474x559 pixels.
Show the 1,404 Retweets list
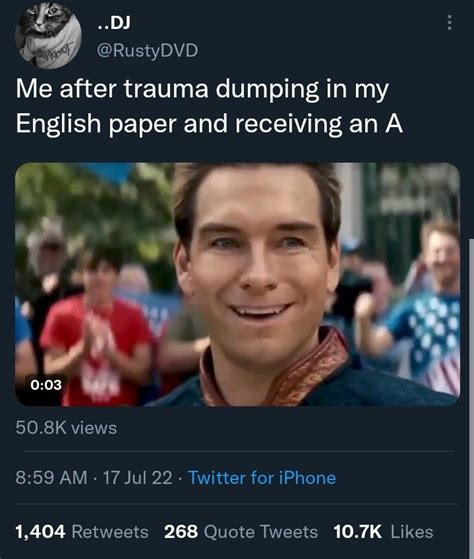pos(82,532)
